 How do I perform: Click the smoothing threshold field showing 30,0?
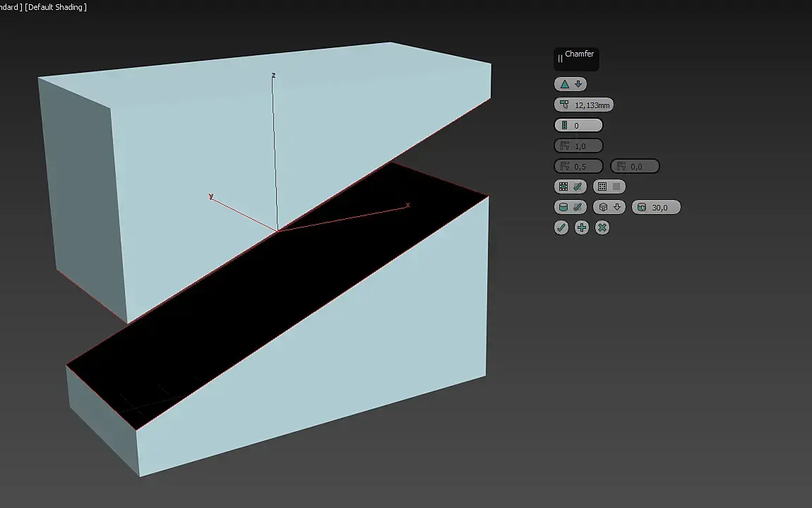click(x=656, y=207)
